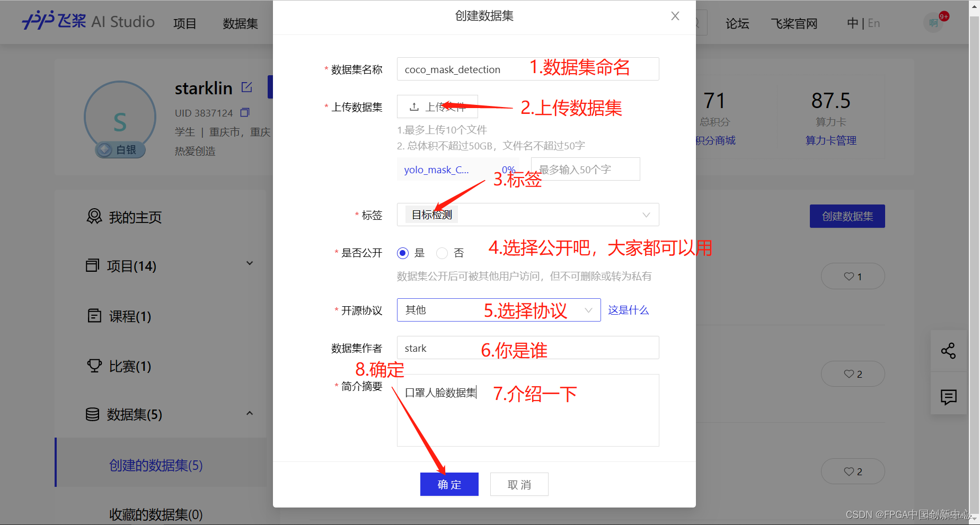Screen dimensions: 980x525
Task: Click the 数据集作者 author input field
Action: 528,348
